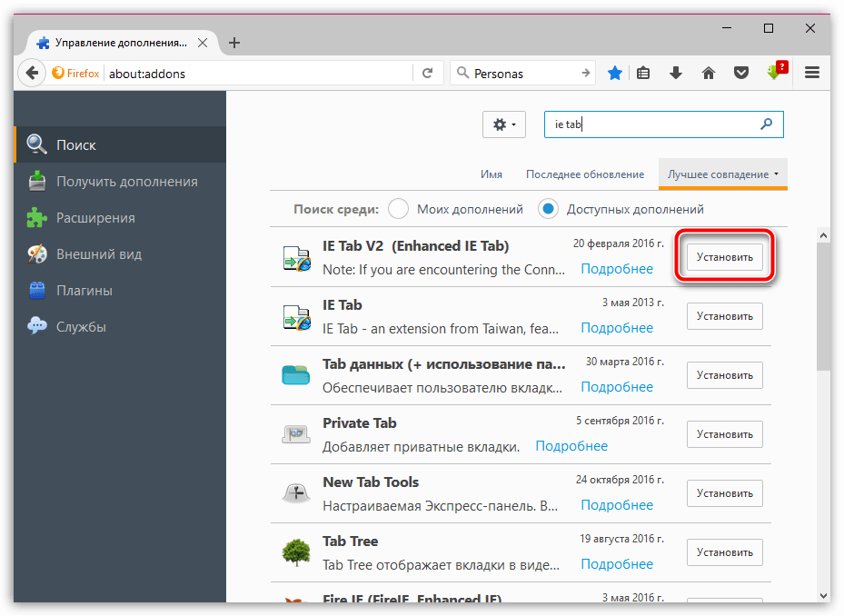Screen dimensions: 844x616
Task: Click Установить for New Tab Tools
Action: point(724,493)
